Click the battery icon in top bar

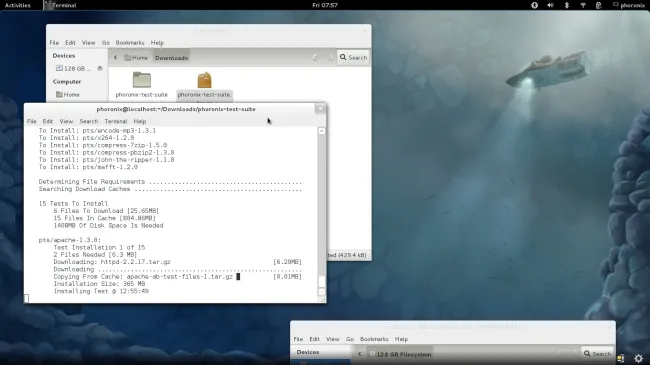tap(598, 5)
